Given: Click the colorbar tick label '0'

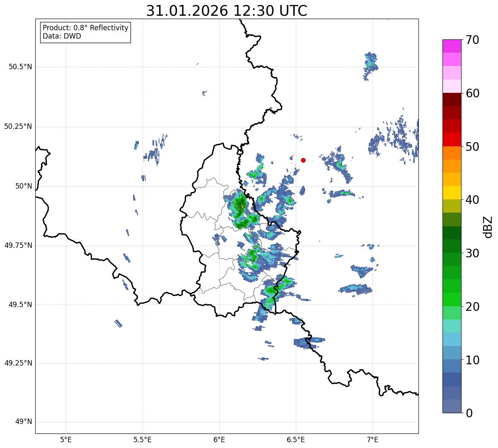Looking at the screenshot, I should point(469,413).
